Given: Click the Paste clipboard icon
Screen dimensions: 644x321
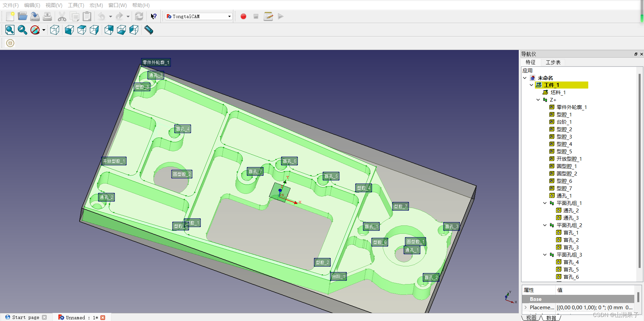Looking at the screenshot, I should click(x=87, y=16).
